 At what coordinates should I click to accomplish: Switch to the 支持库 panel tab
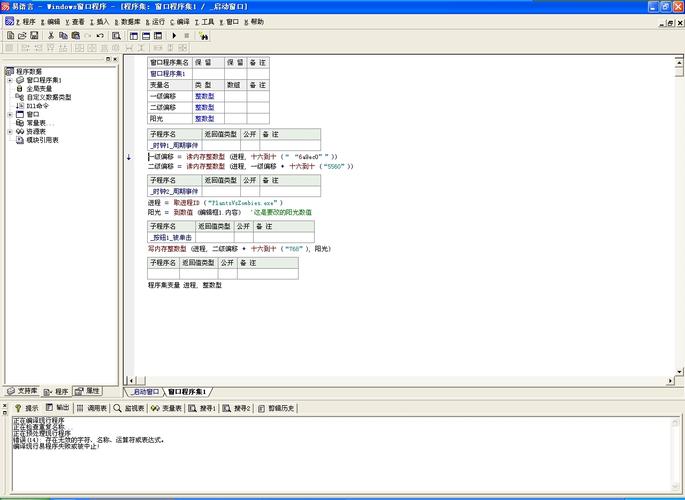[22, 391]
